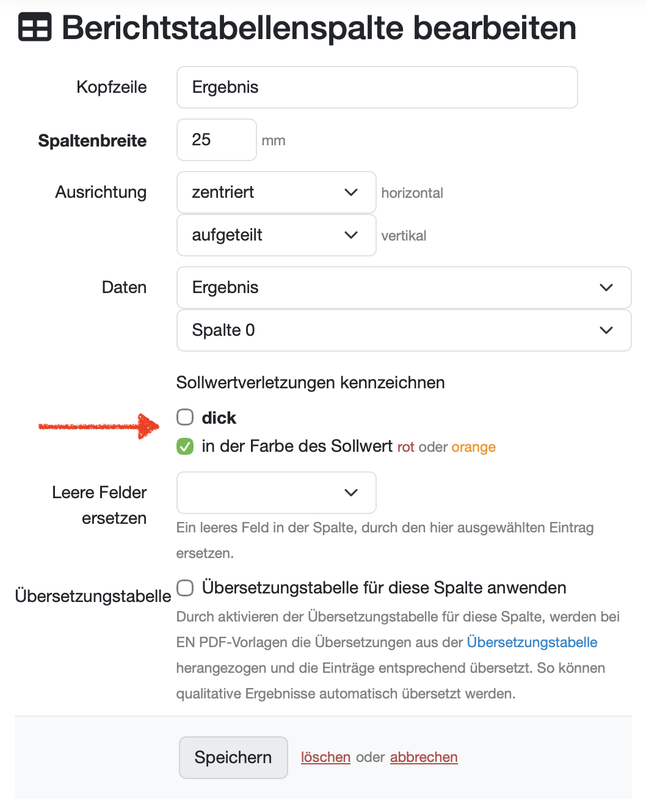Click the table icon beside the page title
Screen dimensions: 646x812
pyautogui.click(x=35, y=28)
